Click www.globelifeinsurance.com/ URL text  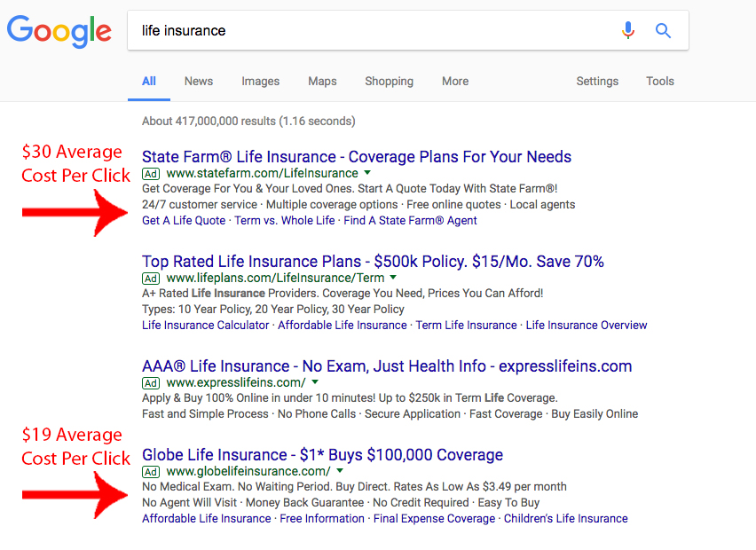click(x=248, y=471)
